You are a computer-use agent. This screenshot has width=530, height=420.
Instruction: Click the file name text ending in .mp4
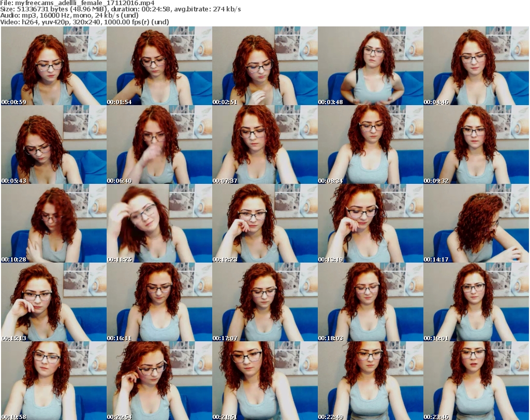point(85,3)
